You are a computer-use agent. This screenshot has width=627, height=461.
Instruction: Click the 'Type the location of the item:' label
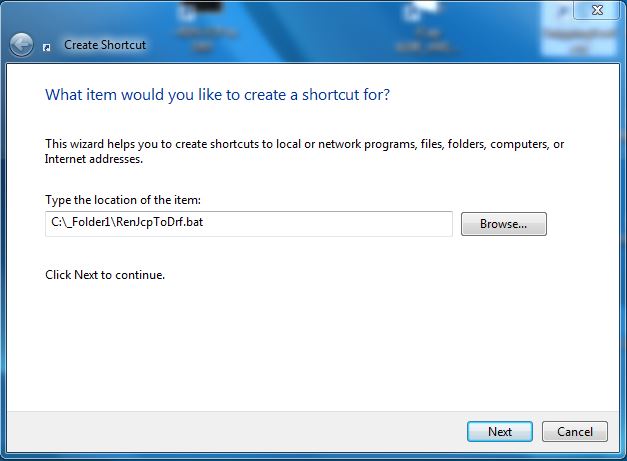click(123, 200)
